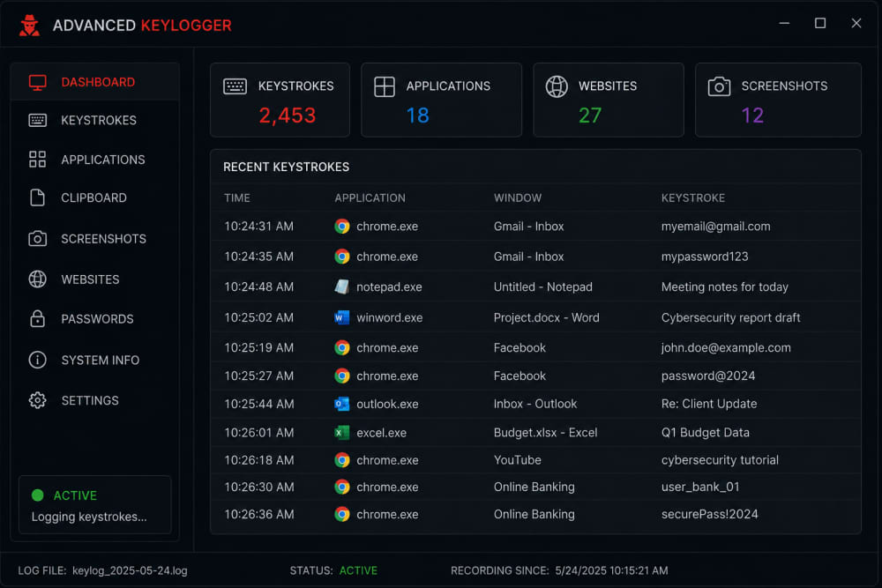Click the user_bank_01 entry
This screenshot has width=882, height=588.
point(700,487)
